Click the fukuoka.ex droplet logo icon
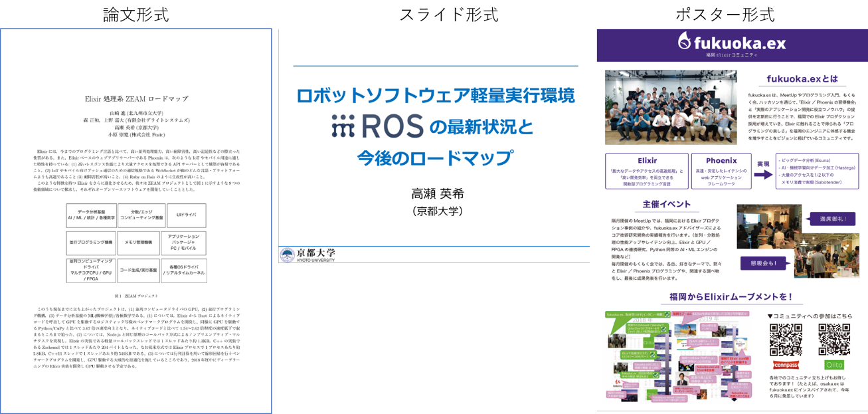Image resolution: width=868 pixels, height=414 pixels. [x=685, y=42]
